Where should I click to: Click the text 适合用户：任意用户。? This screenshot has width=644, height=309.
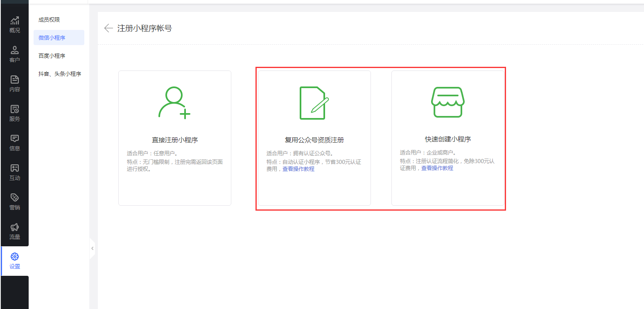point(152,153)
